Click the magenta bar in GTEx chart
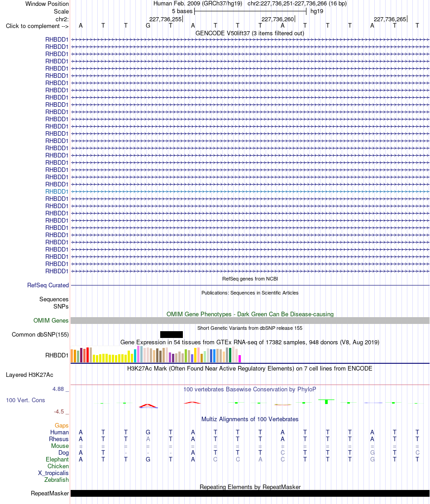Screen dimensions: 430x504 (239, 359)
